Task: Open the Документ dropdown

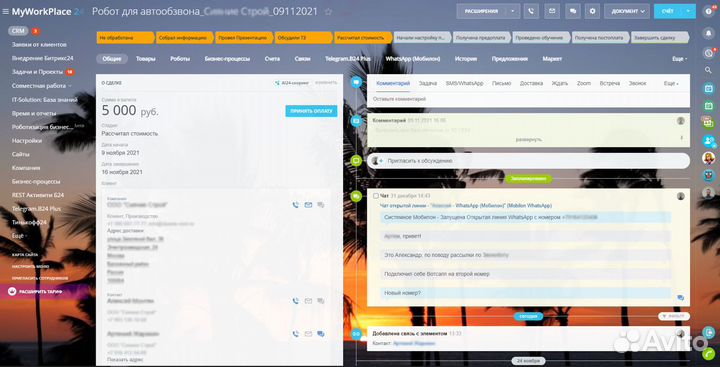Action: tap(627, 11)
